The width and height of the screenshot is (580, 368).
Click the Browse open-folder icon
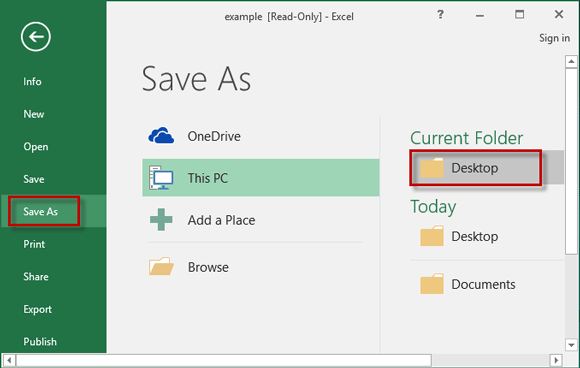click(x=161, y=266)
